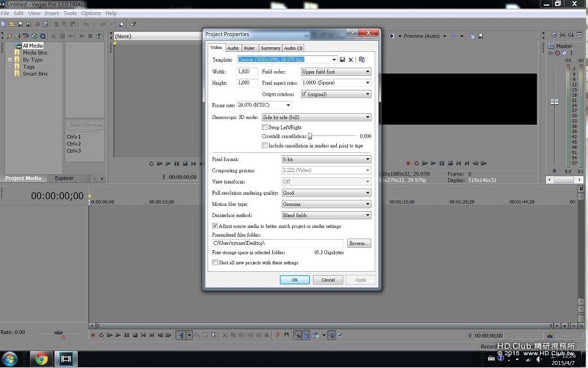Click the Width input field
Screen dimensions: 588x368
pyautogui.click(x=247, y=72)
